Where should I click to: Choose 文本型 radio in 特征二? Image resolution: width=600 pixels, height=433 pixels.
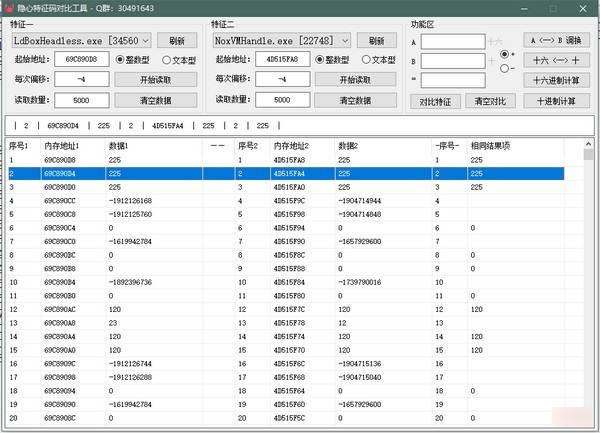tap(366, 60)
